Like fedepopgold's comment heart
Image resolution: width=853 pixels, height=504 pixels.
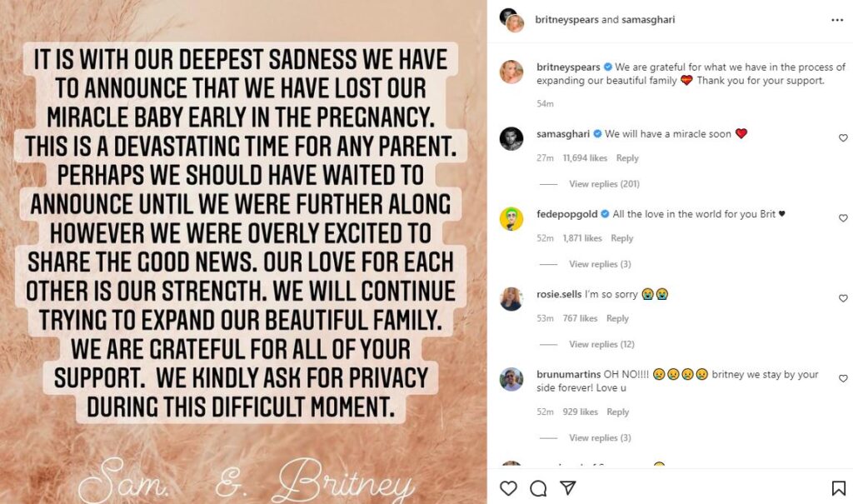(843, 218)
